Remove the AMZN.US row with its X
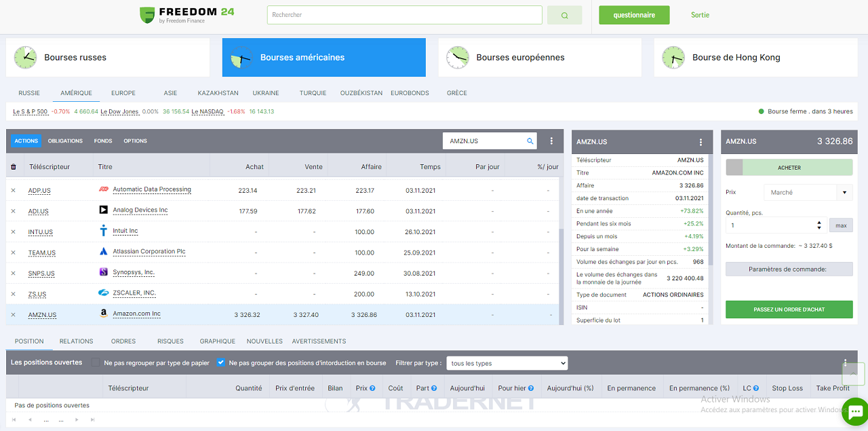 [x=13, y=315]
